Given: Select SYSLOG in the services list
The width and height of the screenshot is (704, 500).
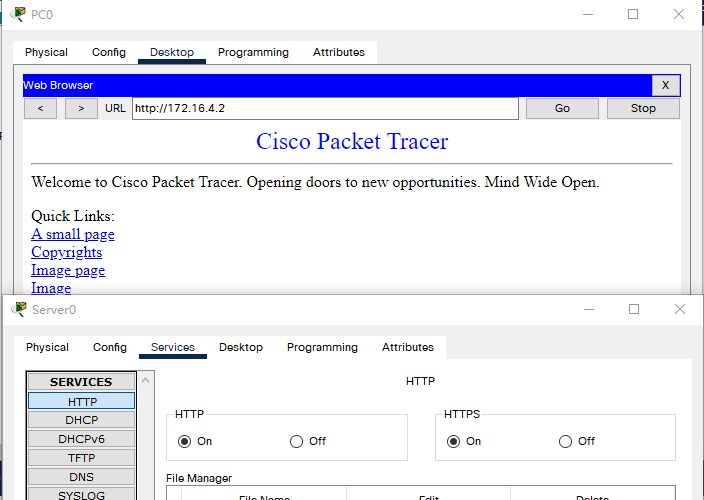Looking at the screenshot, I should tap(82, 495).
